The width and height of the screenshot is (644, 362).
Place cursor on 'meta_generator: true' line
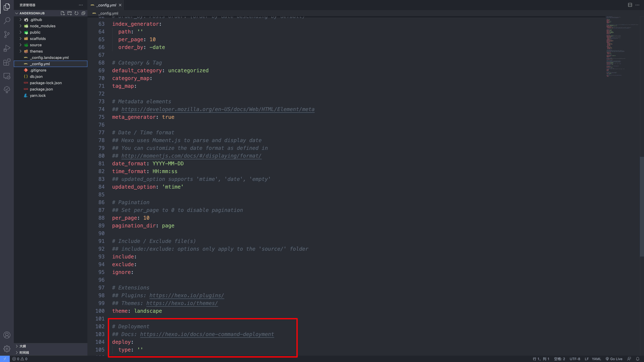[x=143, y=117]
